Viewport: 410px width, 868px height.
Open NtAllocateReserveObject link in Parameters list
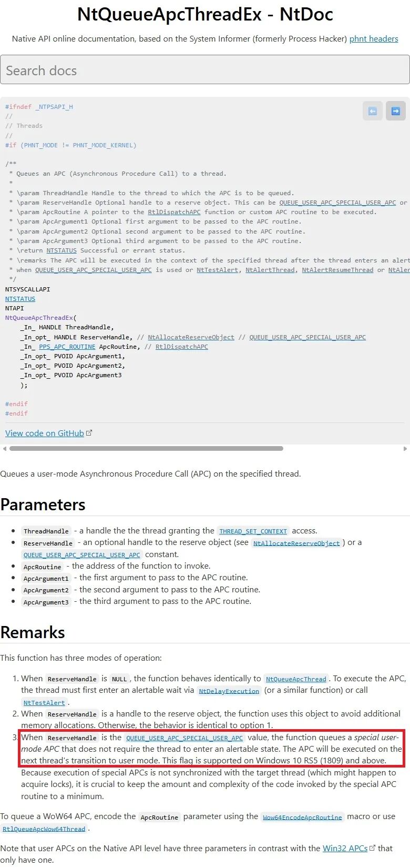pyautogui.click(x=296, y=543)
